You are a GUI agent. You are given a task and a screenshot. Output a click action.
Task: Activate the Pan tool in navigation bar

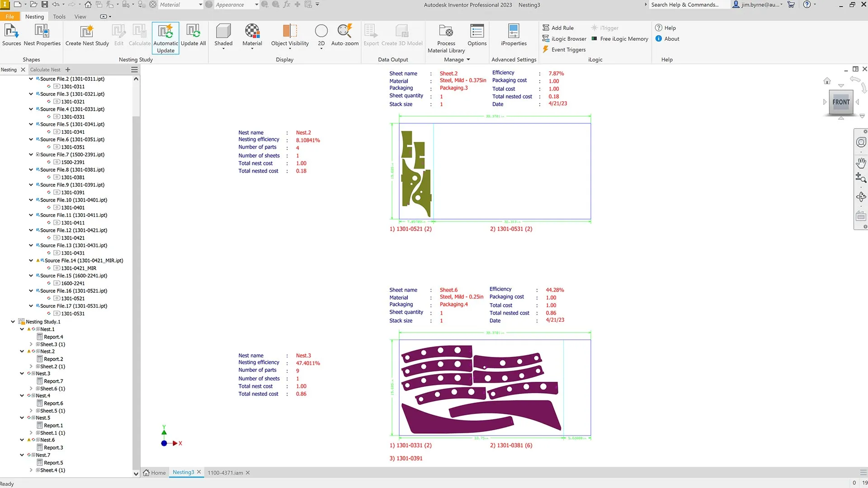tap(861, 163)
